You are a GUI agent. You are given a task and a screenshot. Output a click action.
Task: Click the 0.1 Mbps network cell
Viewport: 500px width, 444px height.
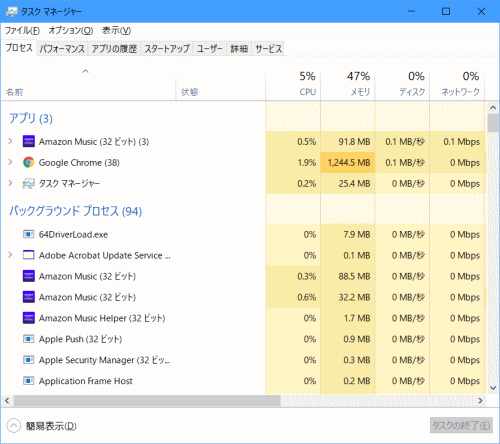coord(457,142)
